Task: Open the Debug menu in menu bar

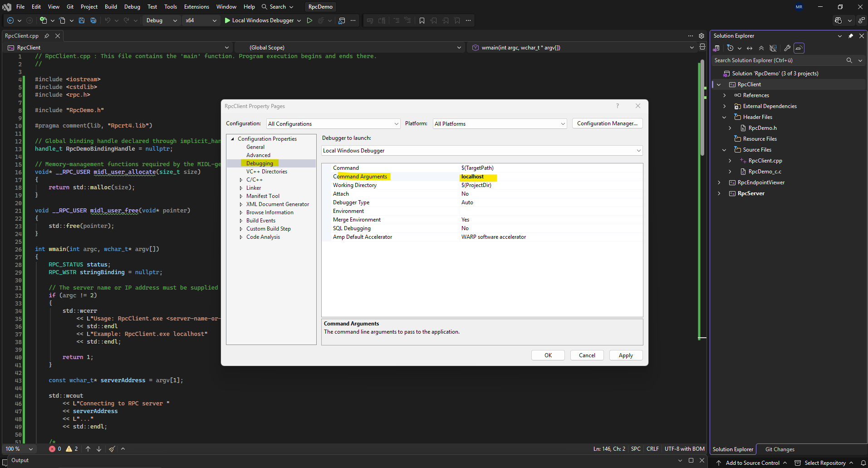Action: point(132,7)
